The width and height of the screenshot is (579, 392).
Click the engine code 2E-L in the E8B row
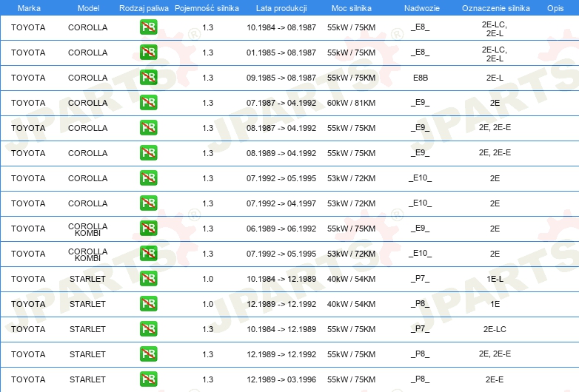[495, 78]
